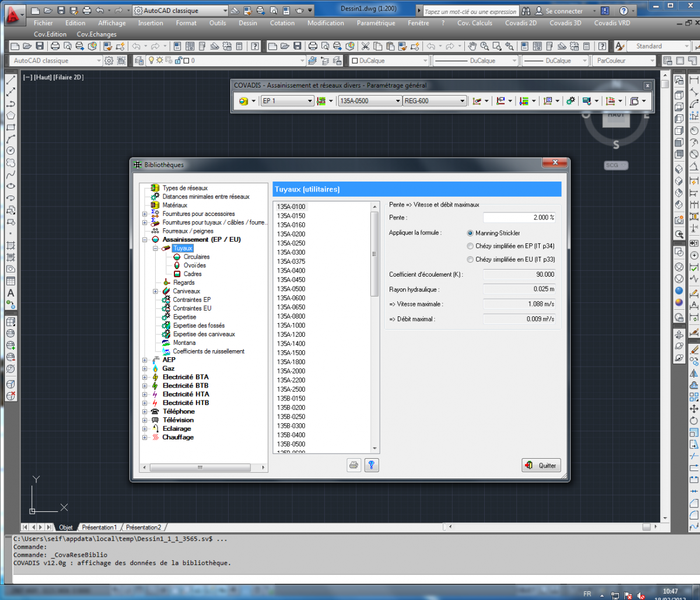Click the gears icon in the Covadis toolbar
This screenshot has width=700, height=600.
coord(570,101)
